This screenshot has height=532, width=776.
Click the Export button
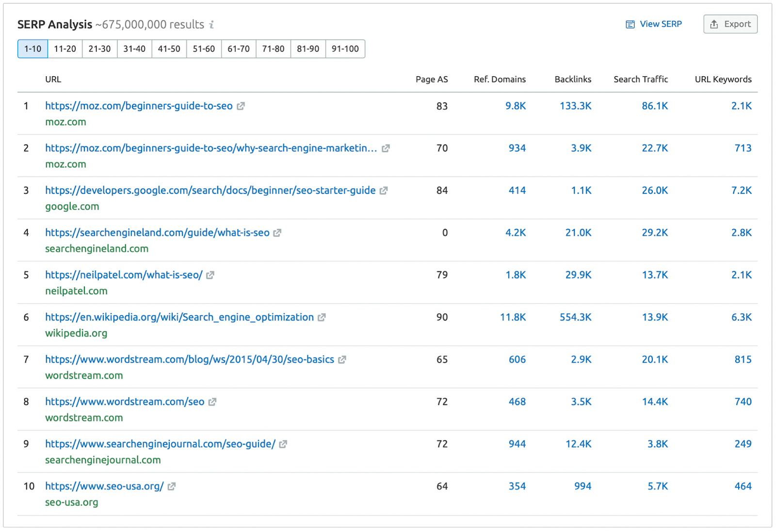click(x=730, y=24)
